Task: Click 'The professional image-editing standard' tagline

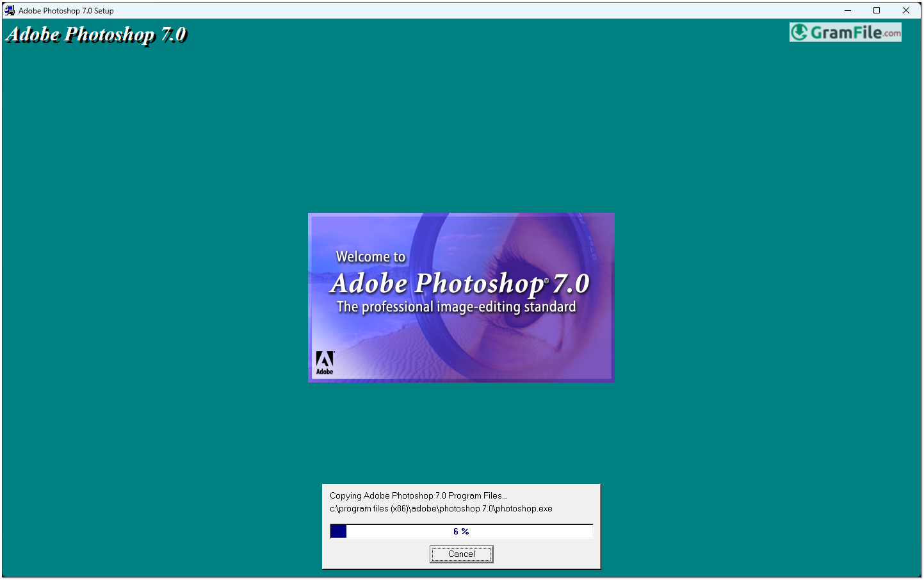Action: [457, 307]
